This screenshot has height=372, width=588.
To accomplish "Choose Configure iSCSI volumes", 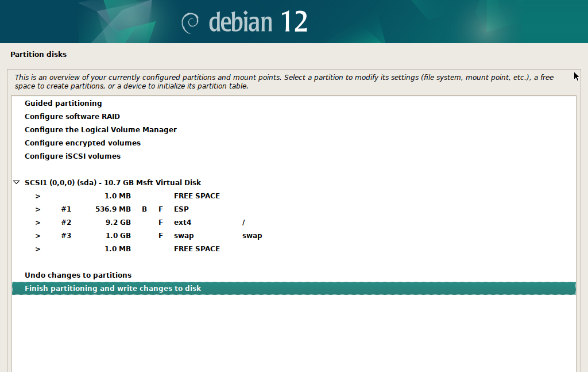I will coord(293,156).
